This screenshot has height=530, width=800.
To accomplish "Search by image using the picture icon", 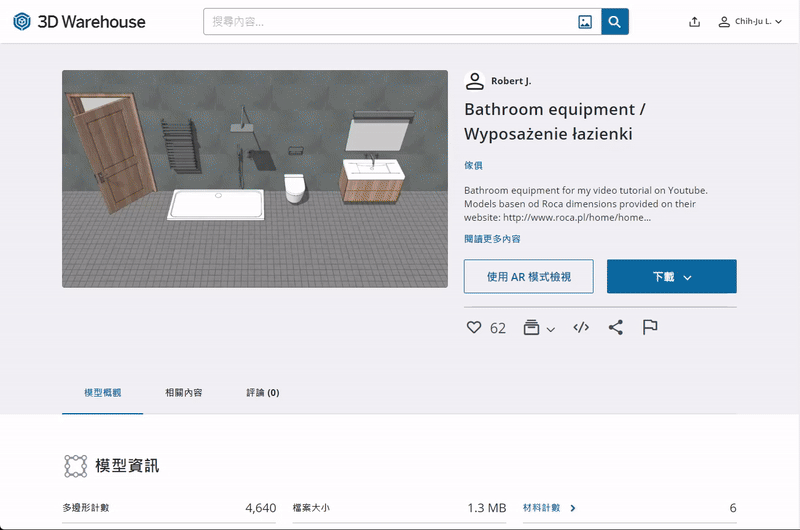I will click(x=585, y=22).
